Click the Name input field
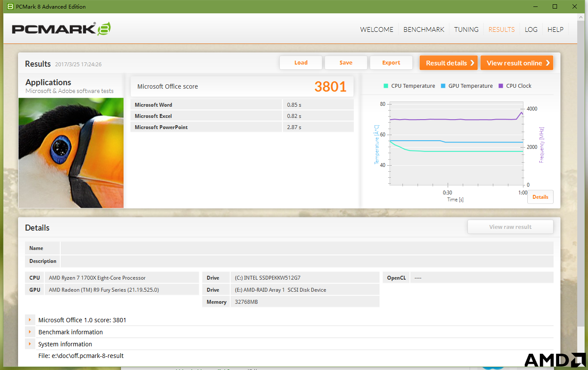588x370 pixels. click(307, 248)
